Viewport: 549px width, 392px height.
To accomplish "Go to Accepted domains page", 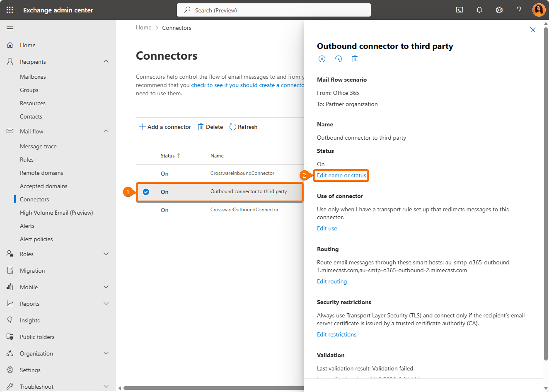I will click(x=44, y=186).
